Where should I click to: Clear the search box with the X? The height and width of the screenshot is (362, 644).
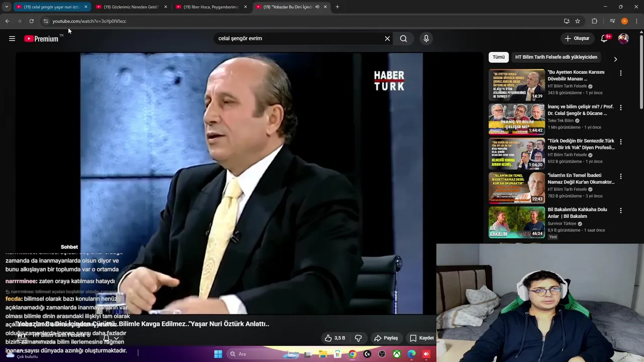387,38
